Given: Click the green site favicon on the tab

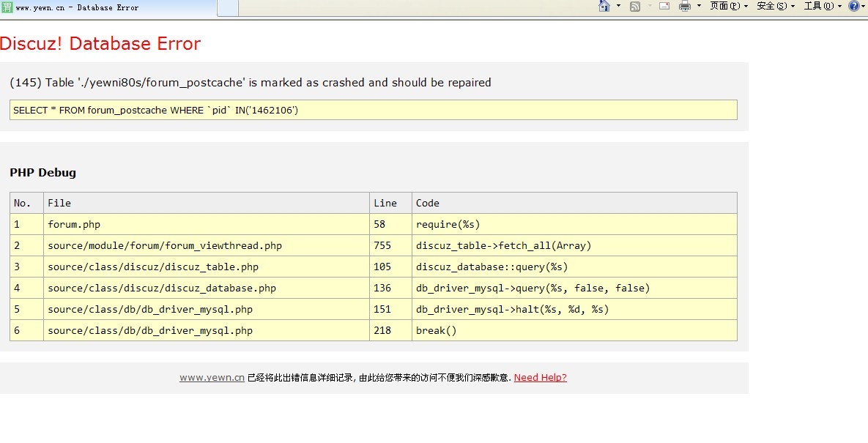Looking at the screenshot, I should pos(7,7).
